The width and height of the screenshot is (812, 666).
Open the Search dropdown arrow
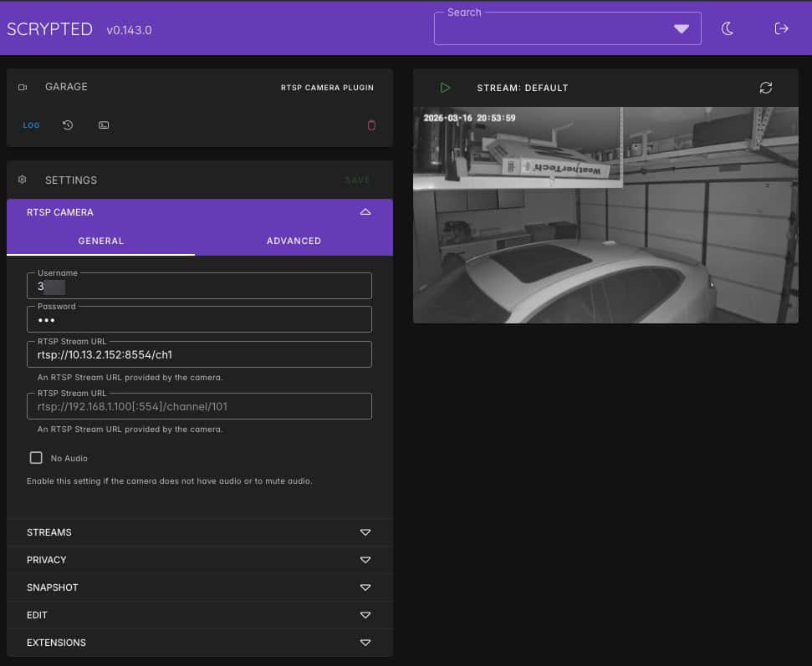(681, 29)
